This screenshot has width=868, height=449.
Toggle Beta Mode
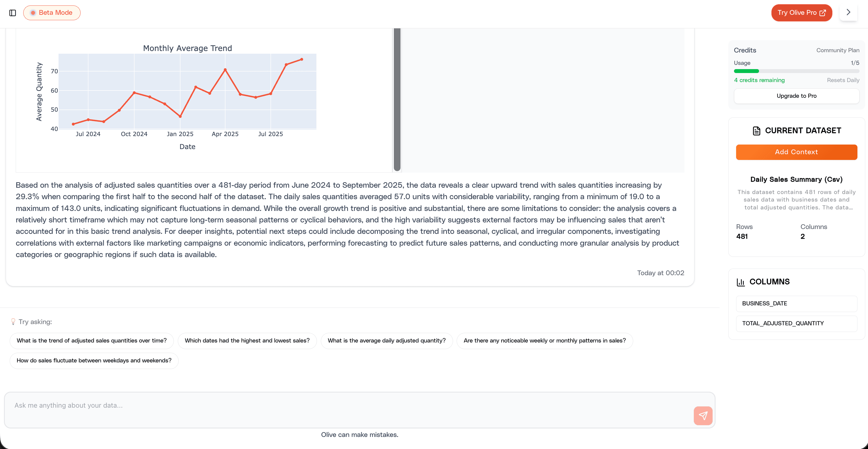point(52,12)
